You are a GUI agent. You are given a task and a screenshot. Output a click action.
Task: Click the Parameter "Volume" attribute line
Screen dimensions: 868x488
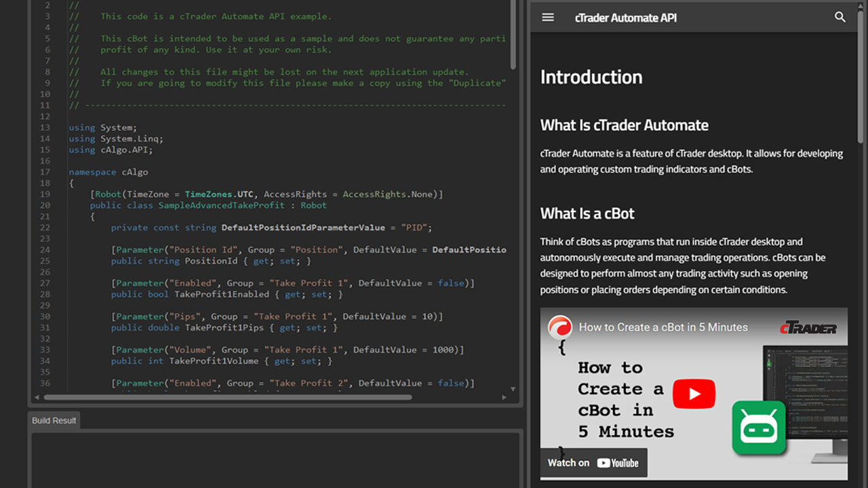(x=288, y=350)
